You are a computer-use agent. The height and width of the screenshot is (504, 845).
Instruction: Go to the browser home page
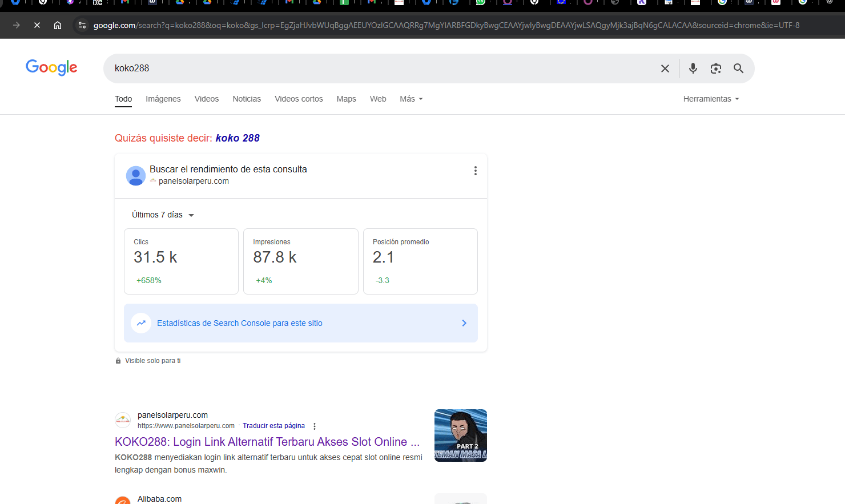pos(58,25)
